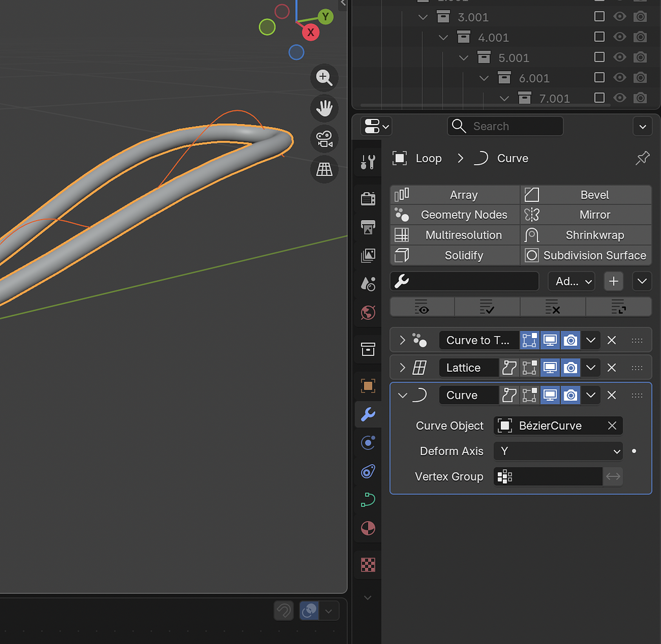661x644 pixels.
Task: Click the green Y axis gizmo
Action: click(325, 17)
